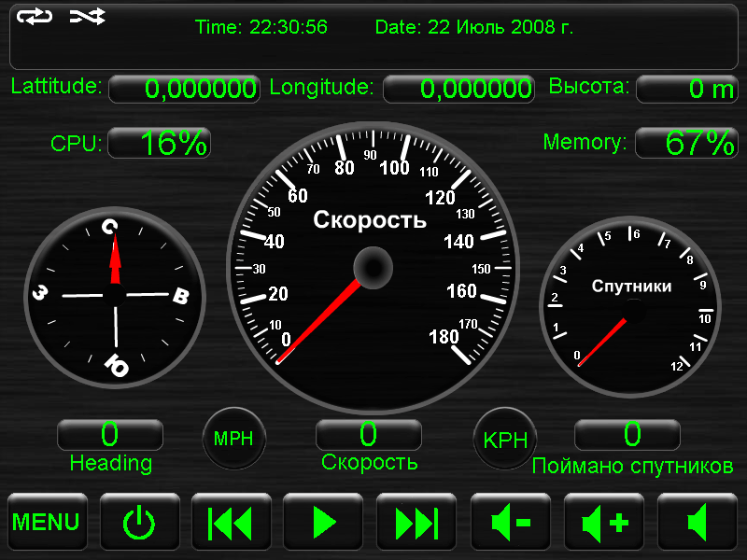Click the Heading value readout
Viewport: 747px width, 560px height.
pos(110,435)
